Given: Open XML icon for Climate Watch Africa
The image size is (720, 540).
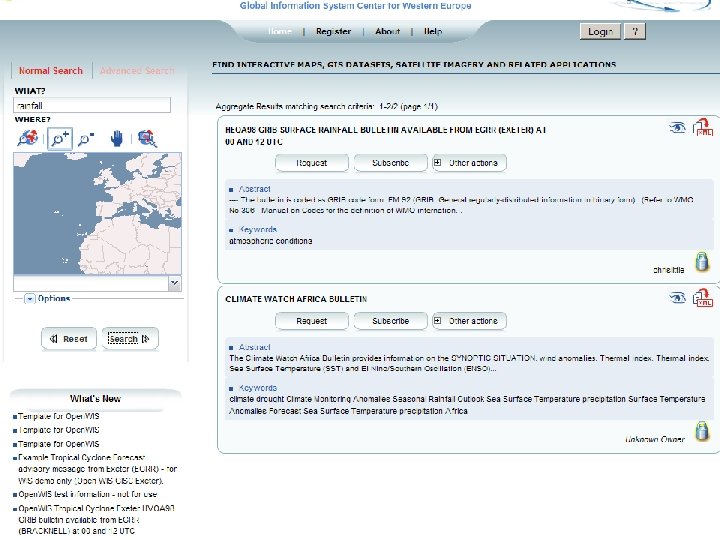Looking at the screenshot, I should pos(703,298).
